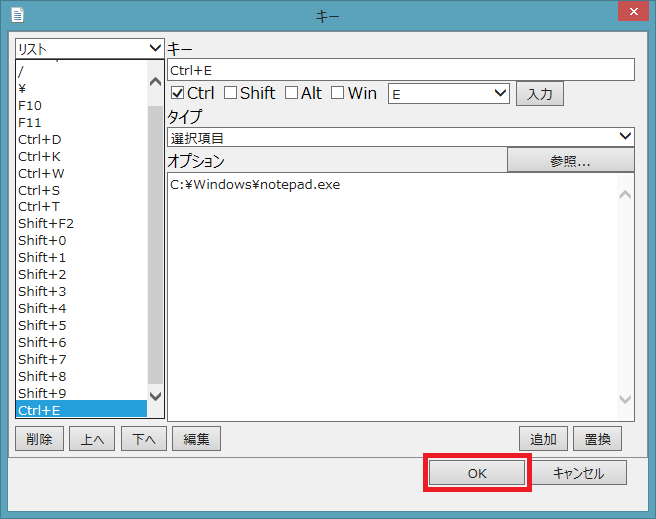
Task: Check the Alt modifier checkbox
Action: click(x=292, y=93)
